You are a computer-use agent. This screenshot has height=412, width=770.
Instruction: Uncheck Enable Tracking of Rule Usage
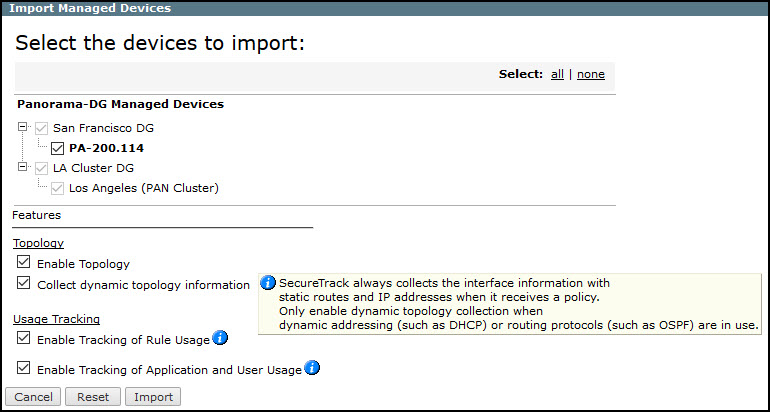pyautogui.click(x=24, y=340)
